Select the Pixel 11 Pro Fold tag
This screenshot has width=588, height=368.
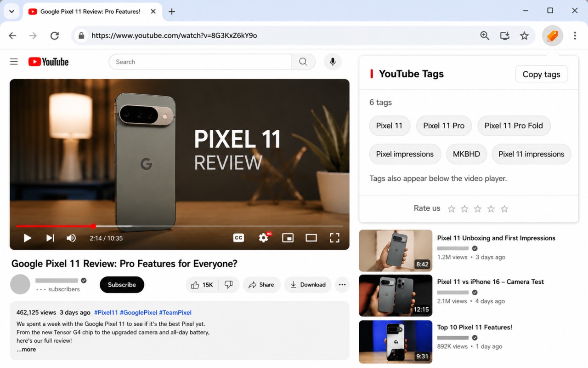coord(514,126)
